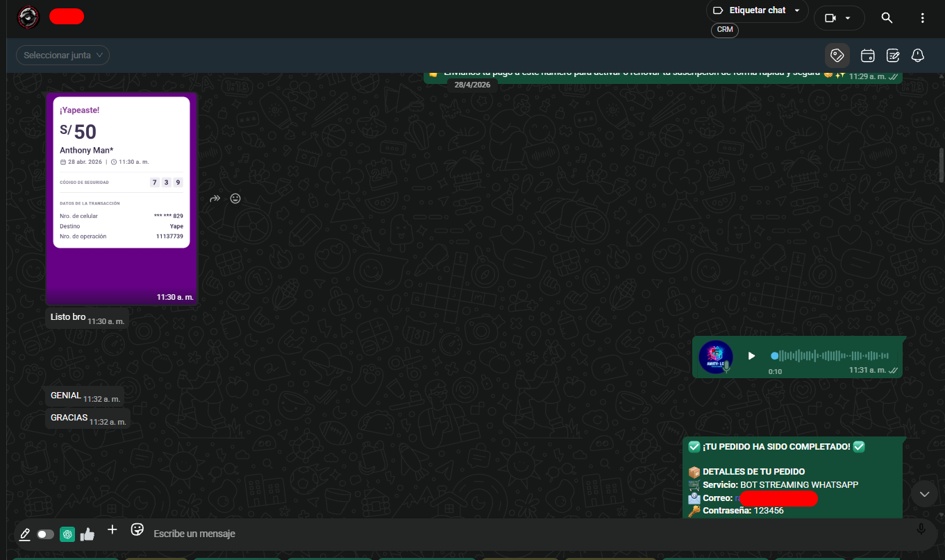This screenshot has width=945, height=560.
Task: Open the three-dot chat menu
Action: coord(922,18)
